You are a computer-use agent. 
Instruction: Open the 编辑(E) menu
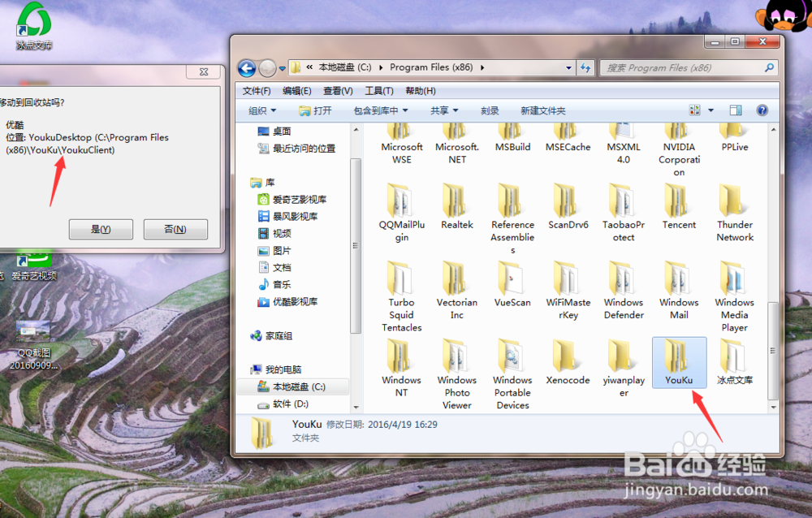click(296, 91)
